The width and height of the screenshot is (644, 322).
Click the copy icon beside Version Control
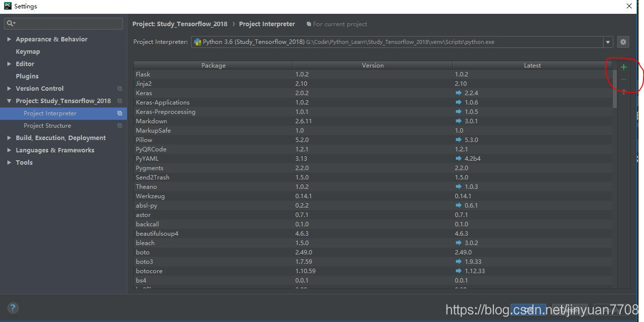tap(120, 89)
